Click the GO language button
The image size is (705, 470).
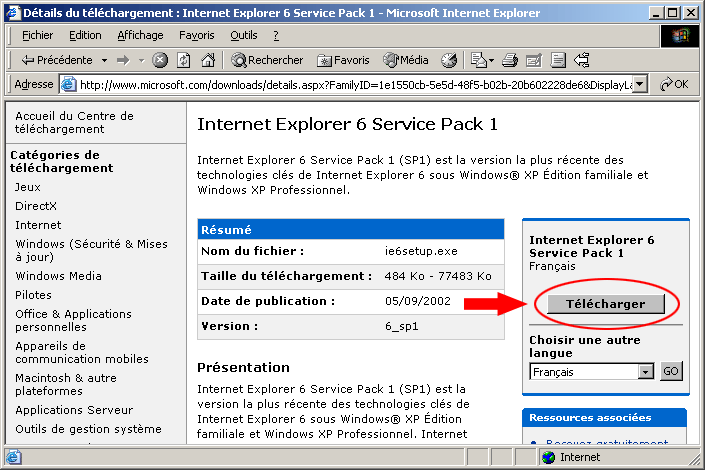671,372
